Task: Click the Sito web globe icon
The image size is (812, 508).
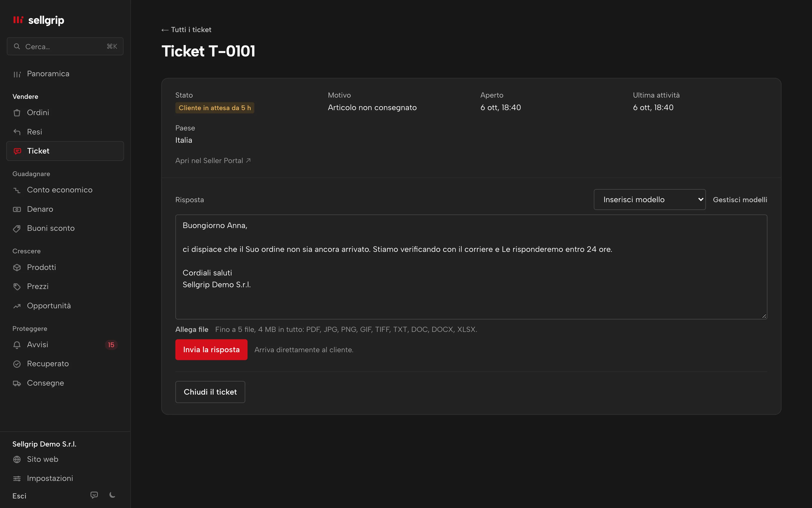Action: (x=17, y=459)
